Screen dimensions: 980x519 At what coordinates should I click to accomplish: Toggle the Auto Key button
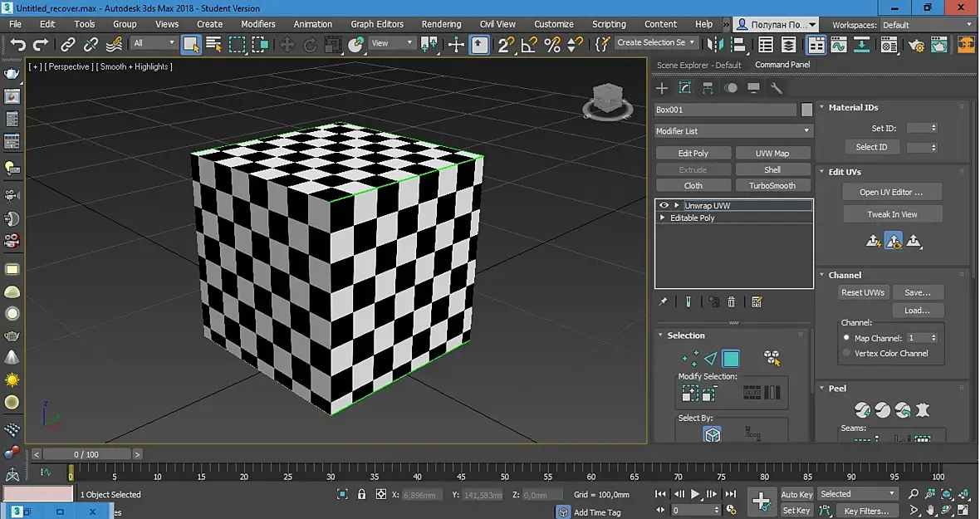pyautogui.click(x=796, y=494)
